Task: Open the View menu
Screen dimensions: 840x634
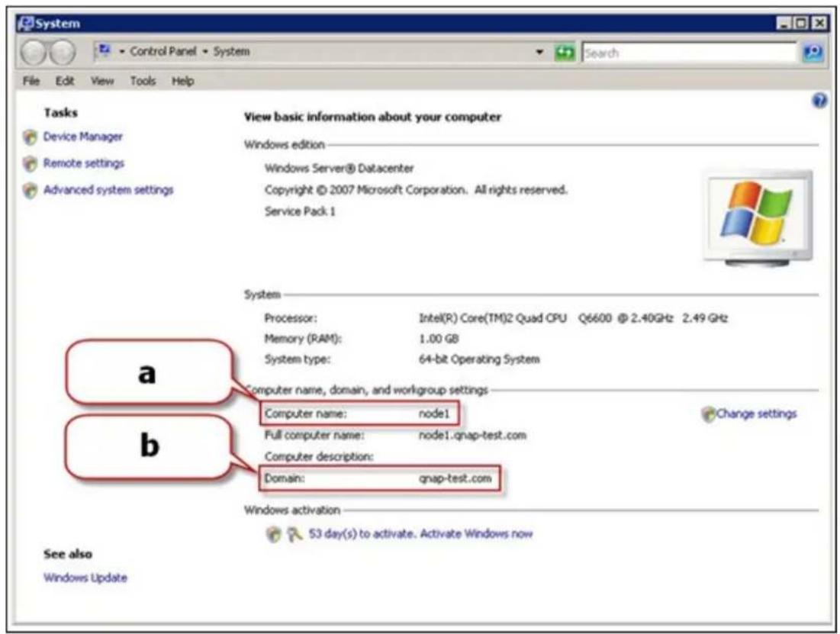Action: [101, 81]
